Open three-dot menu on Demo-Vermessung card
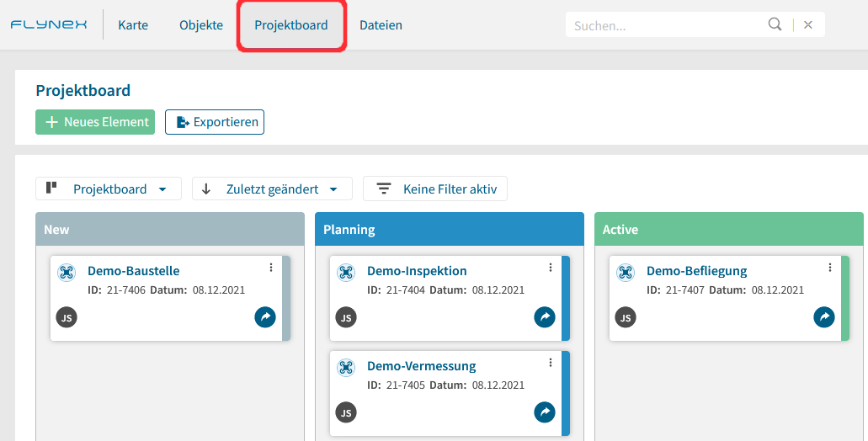 [551, 363]
